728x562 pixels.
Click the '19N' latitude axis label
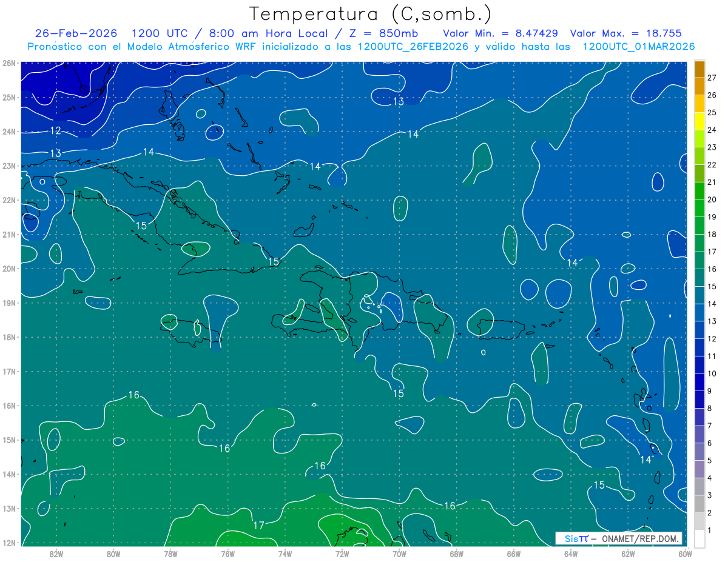pos(9,303)
